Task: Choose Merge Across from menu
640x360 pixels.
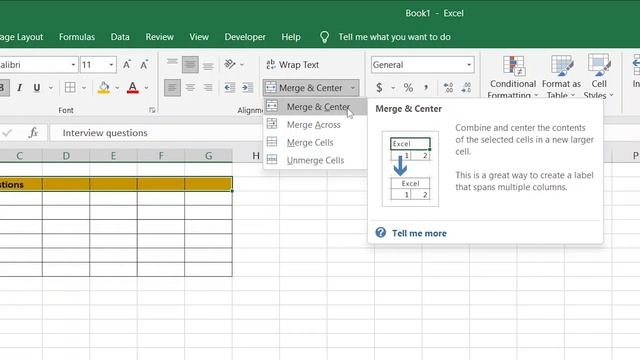Action: click(x=315, y=125)
